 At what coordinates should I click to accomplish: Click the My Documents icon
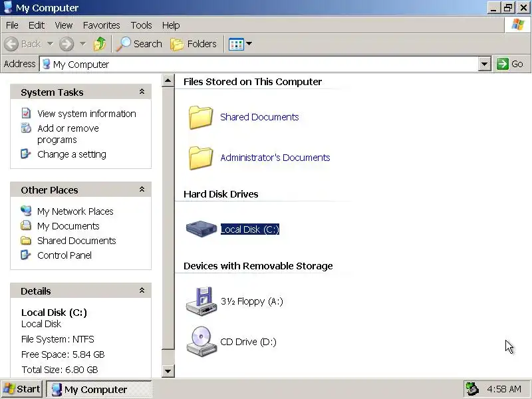click(26, 225)
